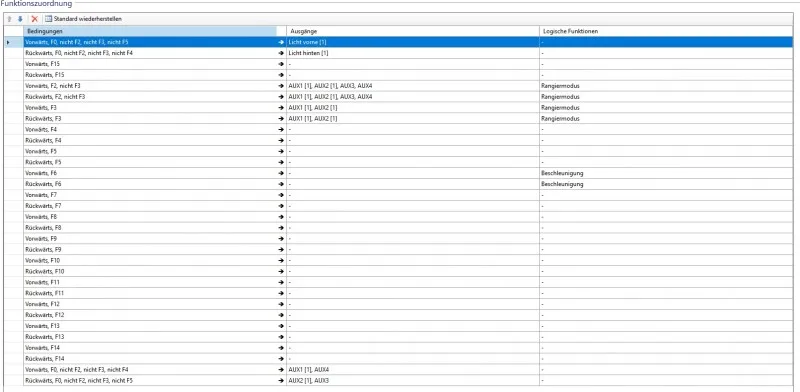Image resolution: width=800 pixels, height=392 pixels.
Task: Select outputs cell AUX1 [1], AUX4
Action: [413, 370]
